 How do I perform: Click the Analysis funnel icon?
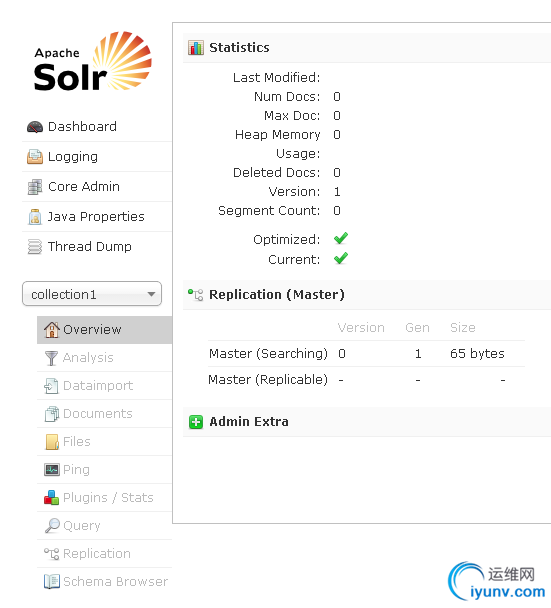point(51,358)
